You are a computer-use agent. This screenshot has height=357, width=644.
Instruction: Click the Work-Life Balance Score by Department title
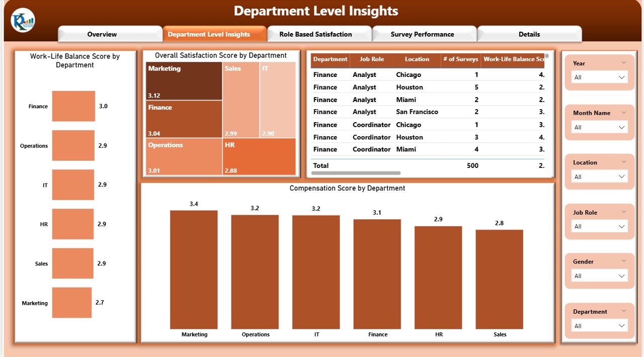[x=75, y=60]
